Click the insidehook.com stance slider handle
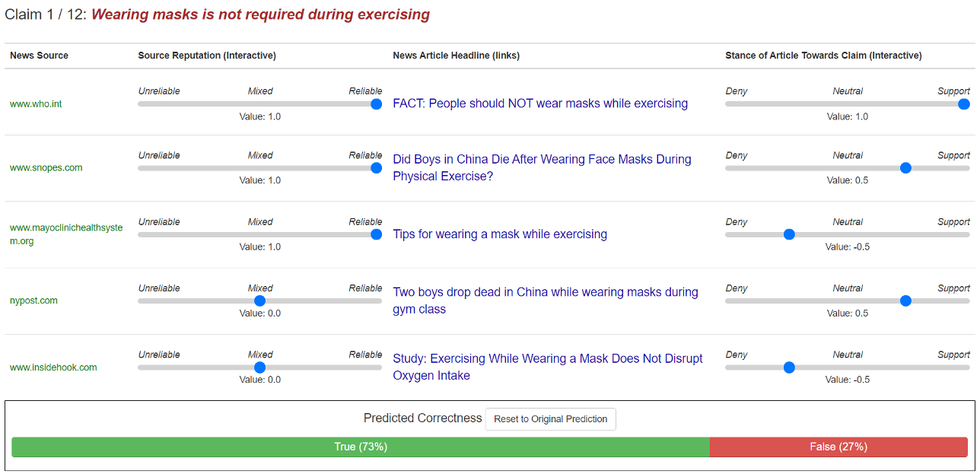The width and height of the screenshot is (980, 474). [789, 367]
